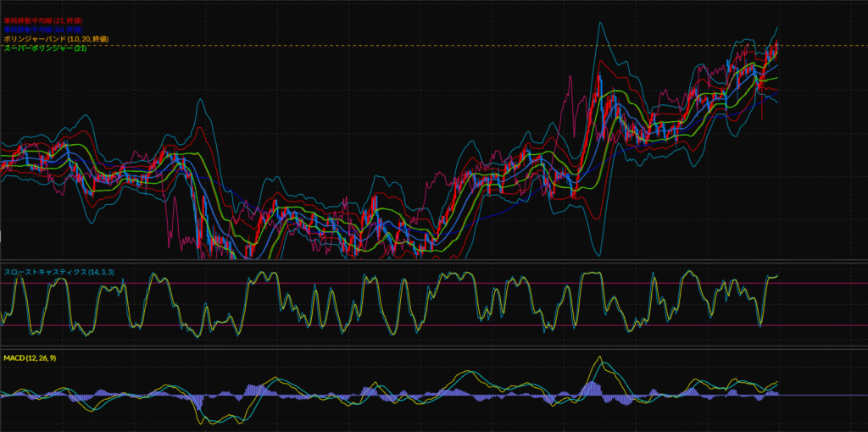Open the MACD (12, 26, 9) indicator label
Image resolution: width=868 pixels, height=432 pixels.
click(30, 358)
